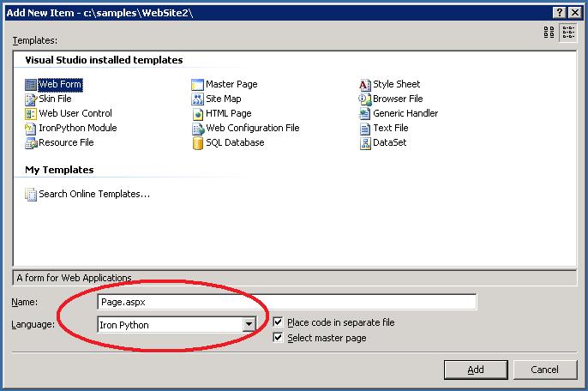
Task: Choose the Web User Control icon
Action: point(31,114)
